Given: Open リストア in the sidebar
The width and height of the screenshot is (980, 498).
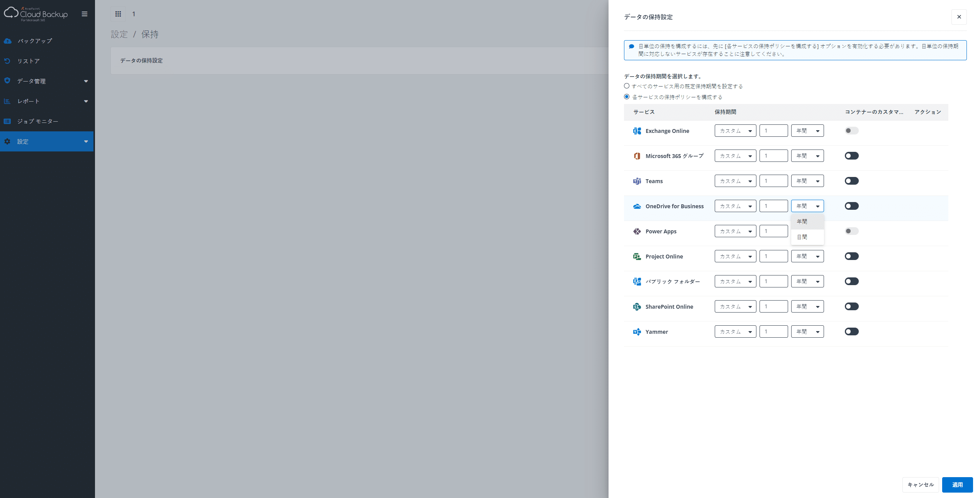Looking at the screenshot, I should pyautogui.click(x=47, y=61).
